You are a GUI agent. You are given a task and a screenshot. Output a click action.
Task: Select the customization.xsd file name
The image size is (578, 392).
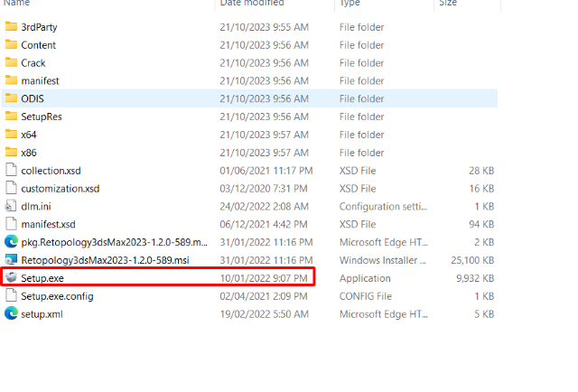61,188
